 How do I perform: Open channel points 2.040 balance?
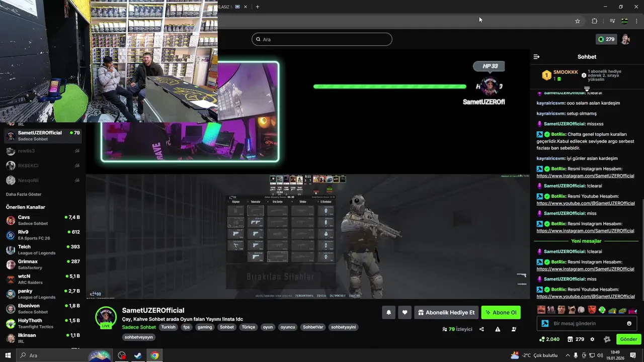tap(549, 339)
